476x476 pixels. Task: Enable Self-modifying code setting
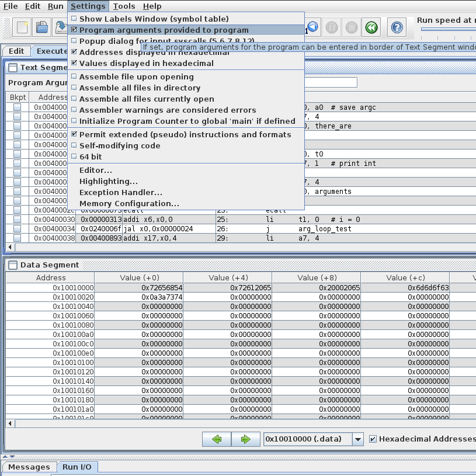click(x=186, y=145)
